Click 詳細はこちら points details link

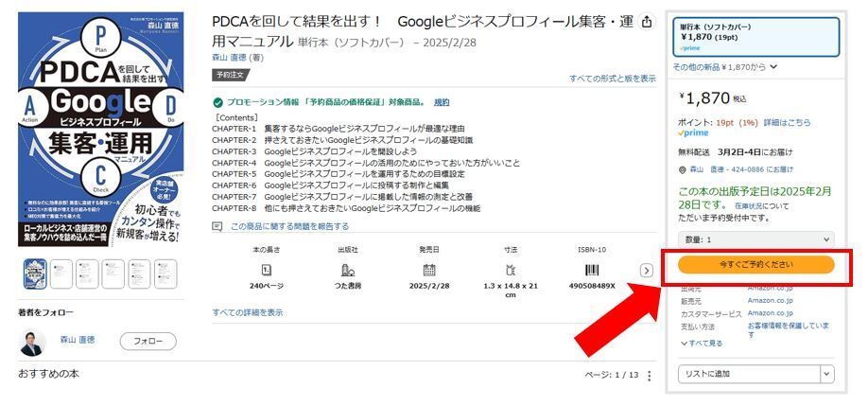click(x=788, y=122)
